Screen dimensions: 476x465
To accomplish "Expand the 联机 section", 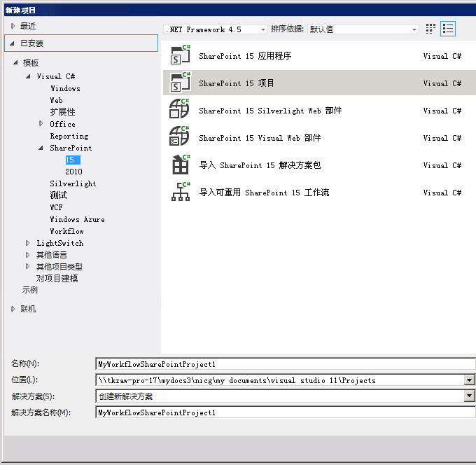I will click(13, 309).
